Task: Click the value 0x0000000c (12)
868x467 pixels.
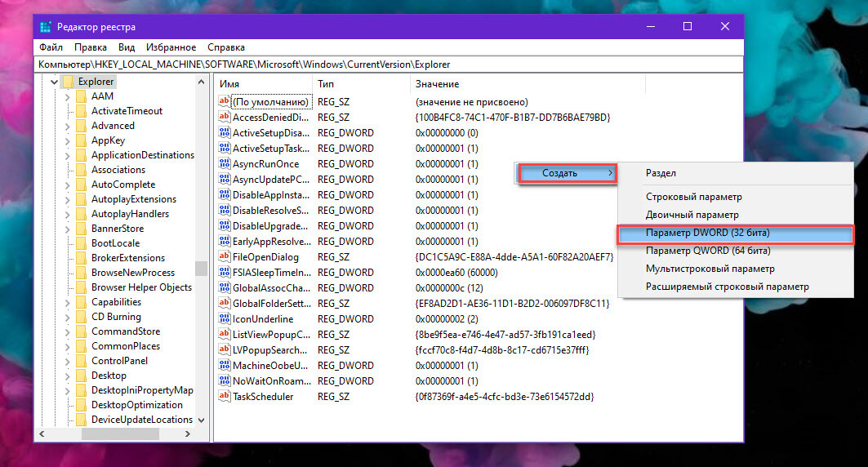Action: [x=449, y=287]
